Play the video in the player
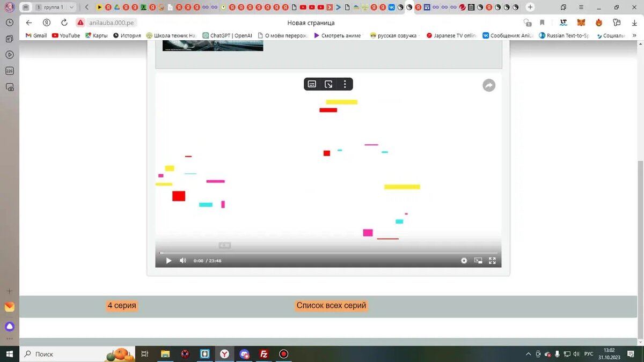The width and height of the screenshot is (644, 362). [x=169, y=261]
